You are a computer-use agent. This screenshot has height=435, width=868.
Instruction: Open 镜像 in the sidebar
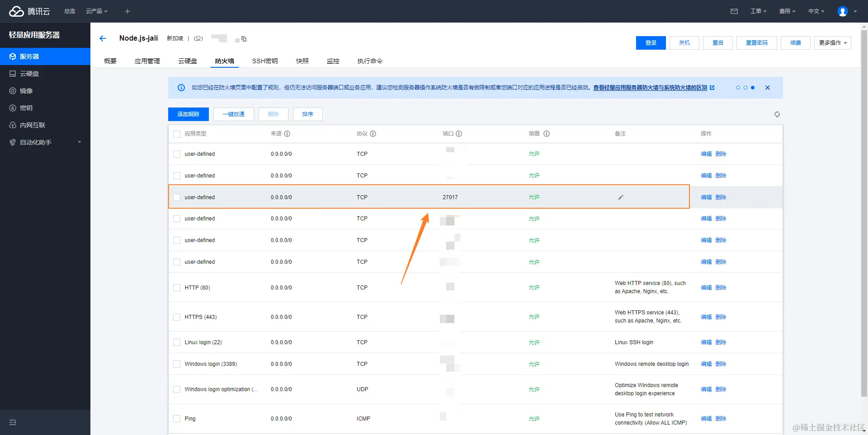(45, 91)
